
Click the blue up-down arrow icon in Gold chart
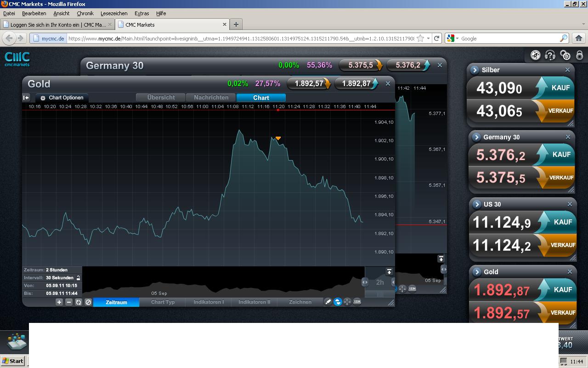pyautogui.click(x=338, y=302)
